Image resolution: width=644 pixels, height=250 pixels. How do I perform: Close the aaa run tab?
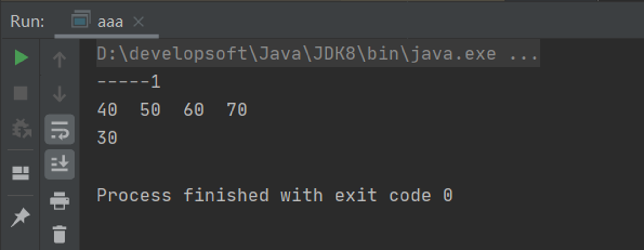pos(138,22)
